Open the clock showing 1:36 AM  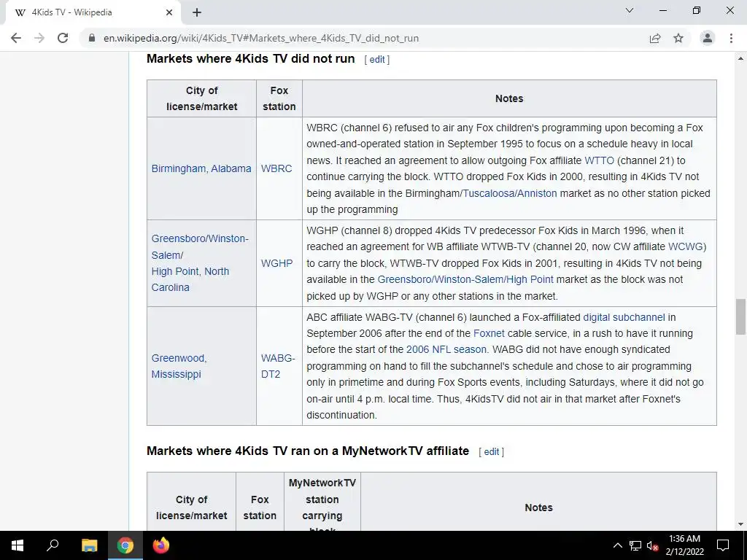[684, 539]
